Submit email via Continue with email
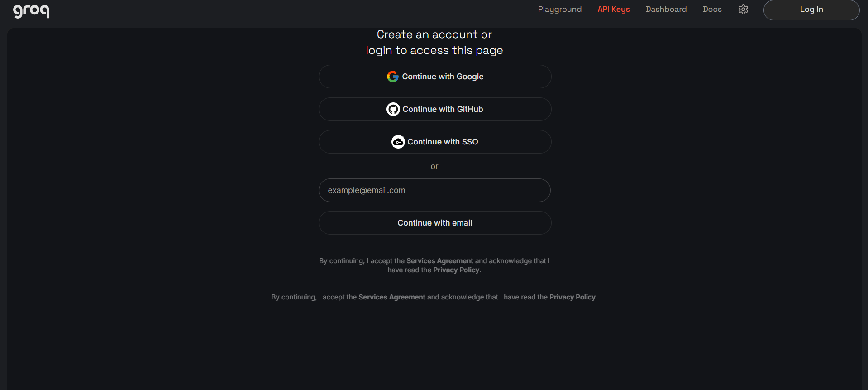This screenshot has height=390, width=868. click(434, 222)
